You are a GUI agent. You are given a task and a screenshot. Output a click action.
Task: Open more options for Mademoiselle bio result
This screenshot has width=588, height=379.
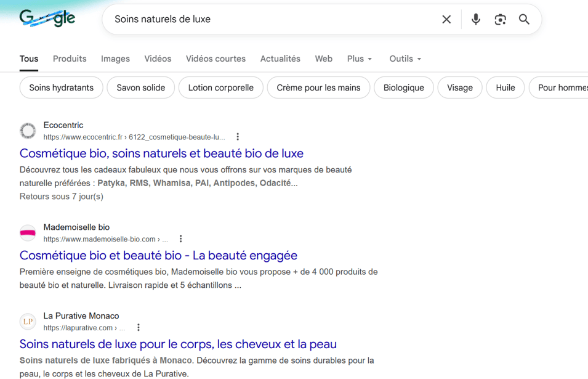[x=180, y=238]
